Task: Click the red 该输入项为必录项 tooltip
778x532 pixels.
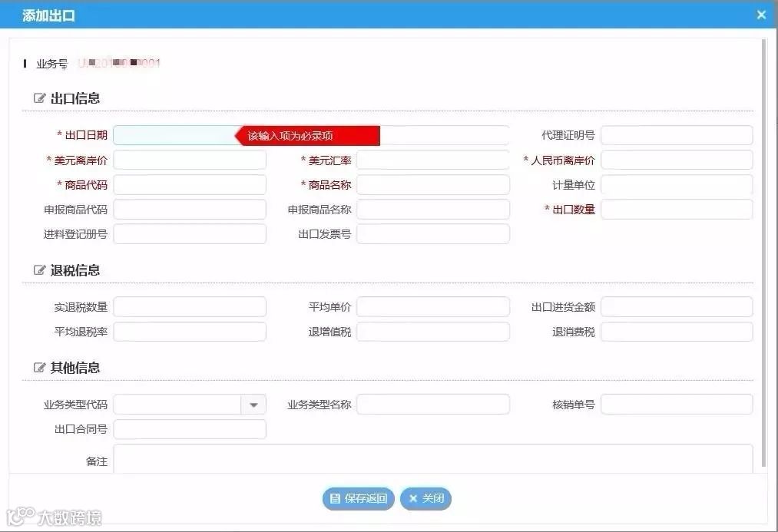Action: [x=308, y=135]
